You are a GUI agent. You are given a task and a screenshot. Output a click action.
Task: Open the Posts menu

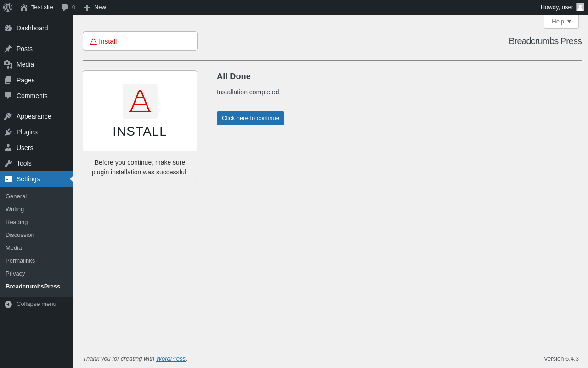click(x=37, y=49)
